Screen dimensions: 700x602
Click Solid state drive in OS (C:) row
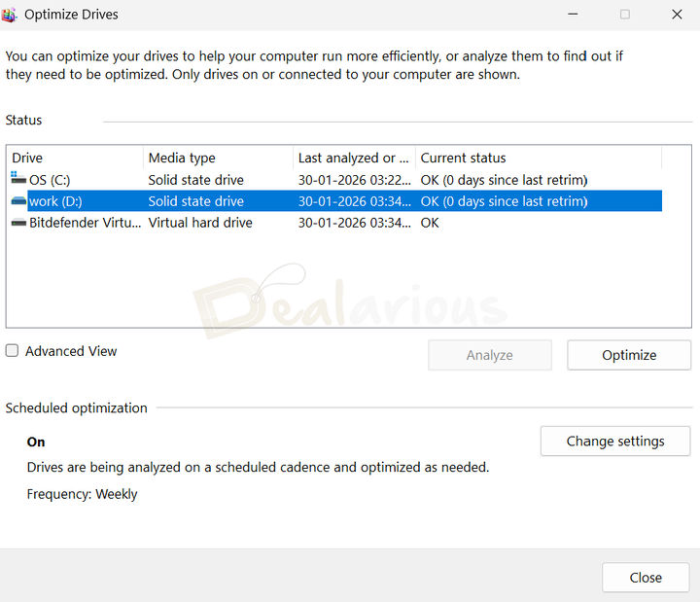pyautogui.click(x=196, y=180)
